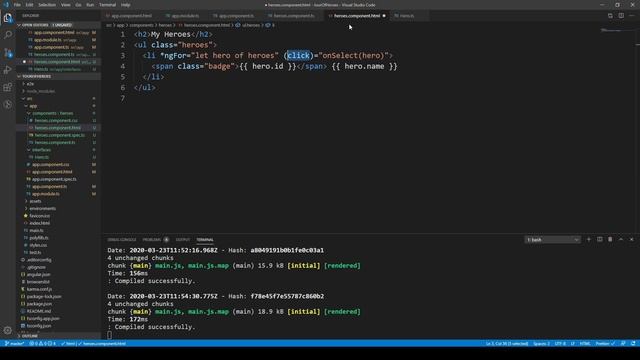
Task: Click the master branch indicator in status bar
Action: [15, 344]
